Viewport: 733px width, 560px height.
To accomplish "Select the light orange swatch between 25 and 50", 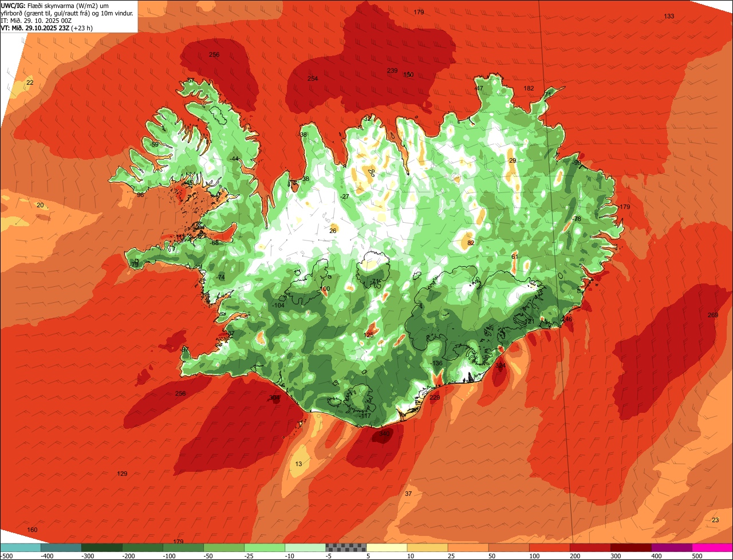I will [468, 547].
